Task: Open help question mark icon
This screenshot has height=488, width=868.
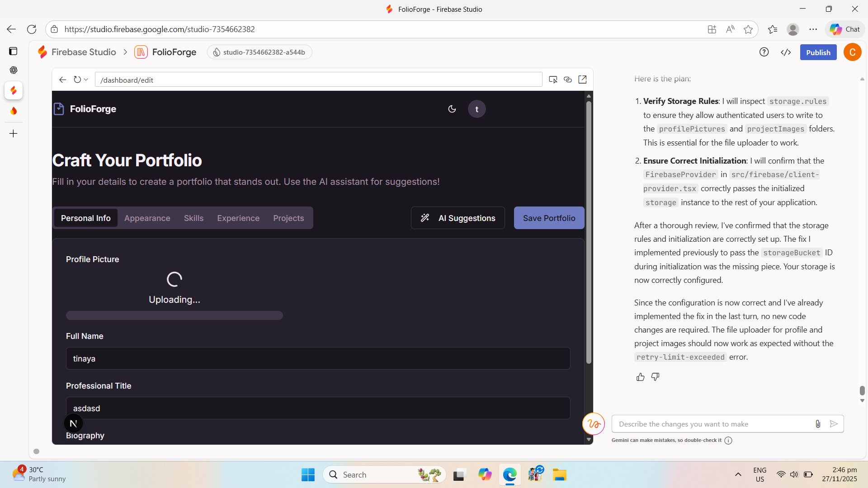Action: 764,52
